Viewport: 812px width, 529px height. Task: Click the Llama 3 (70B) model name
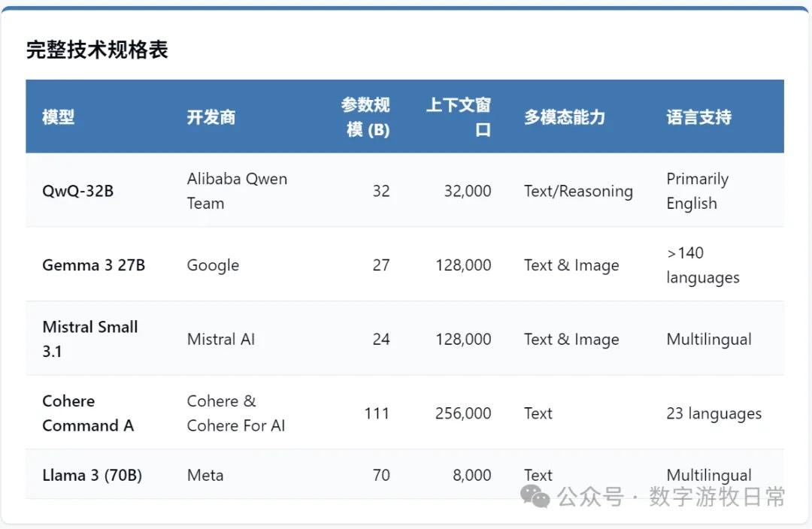pyautogui.click(x=92, y=475)
